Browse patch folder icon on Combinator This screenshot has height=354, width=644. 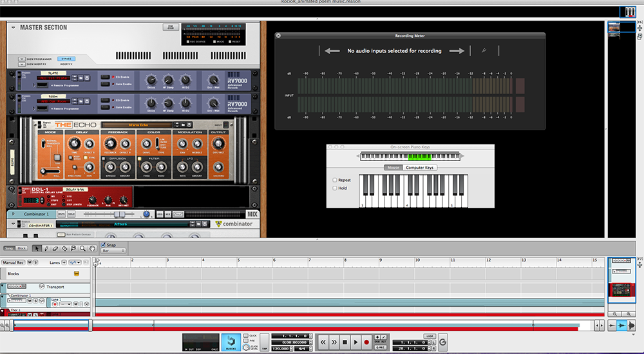(198, 224)
